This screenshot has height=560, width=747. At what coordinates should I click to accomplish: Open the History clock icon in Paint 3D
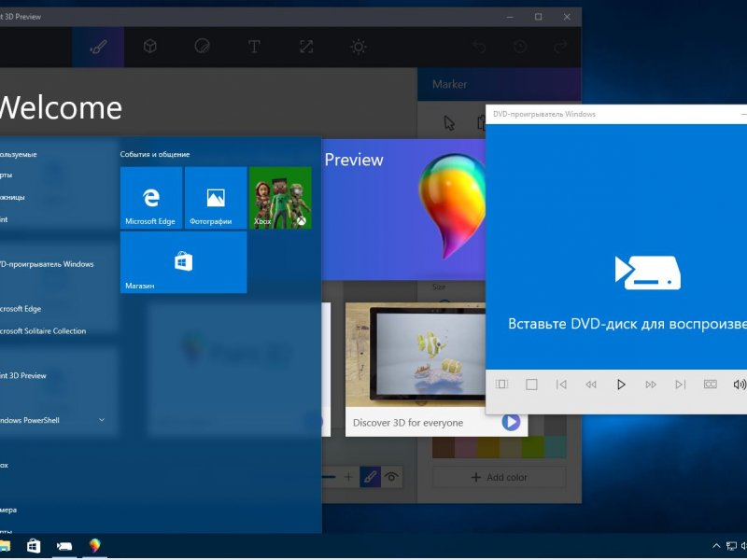coord(520,47)
